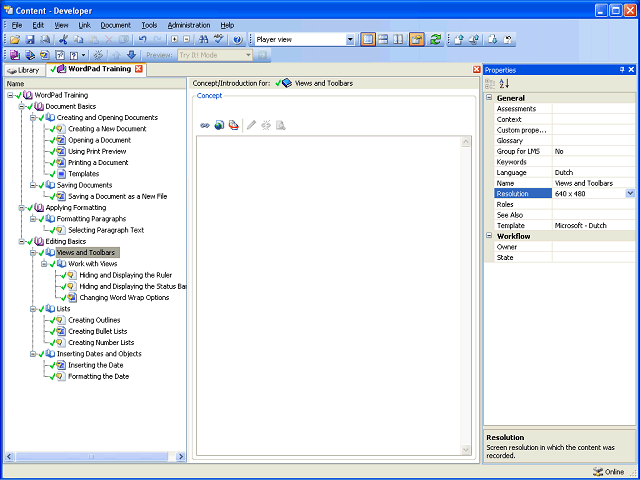Close the Concept editor pane
The image size is (640, 480).
tap(476, 70)
